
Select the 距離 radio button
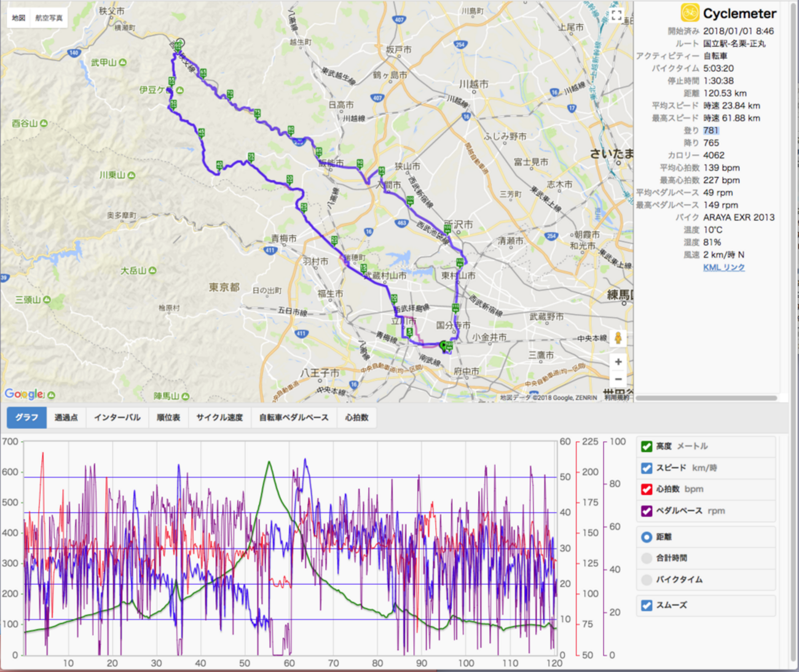[x=647, y=537]
